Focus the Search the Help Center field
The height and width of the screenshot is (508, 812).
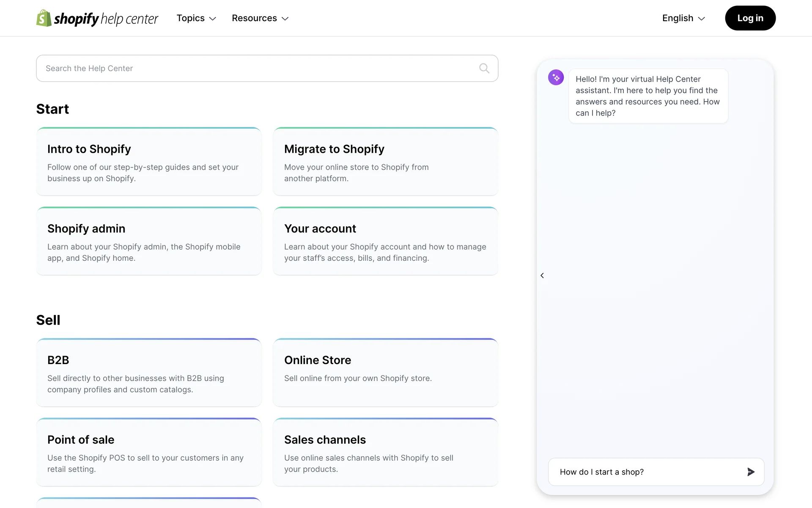pos(258,68)
